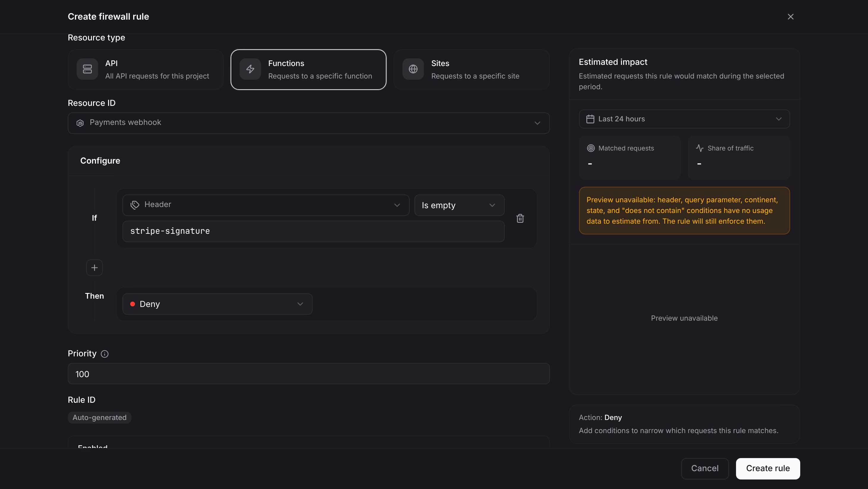Click the Priority info icon
The image size is (868, 489).
tap(105, 354)
